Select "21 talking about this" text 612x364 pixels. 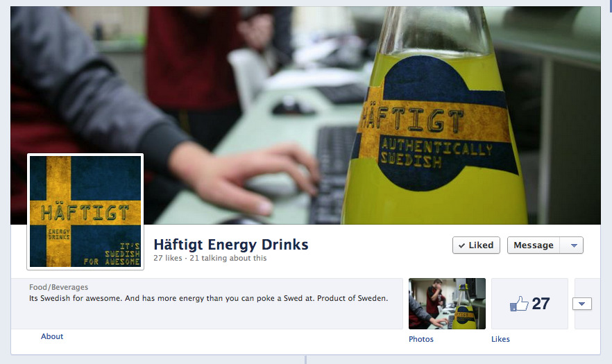tap(228, 258)
